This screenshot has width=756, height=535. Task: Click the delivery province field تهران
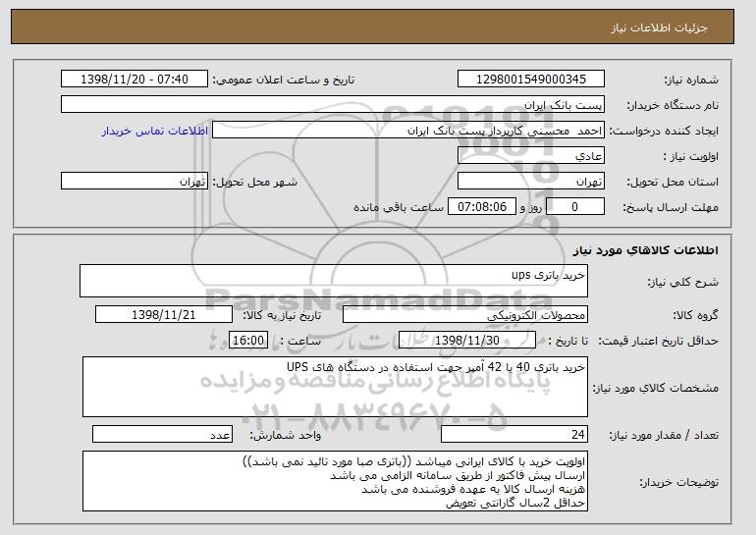point(531,182)
